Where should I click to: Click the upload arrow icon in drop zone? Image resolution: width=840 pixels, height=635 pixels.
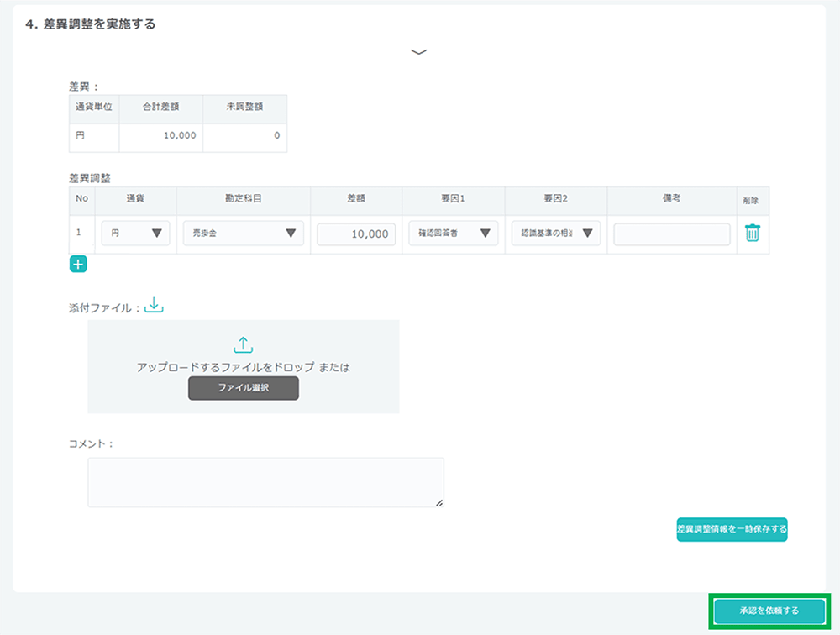pyautogui.click(x=243, y=344)
